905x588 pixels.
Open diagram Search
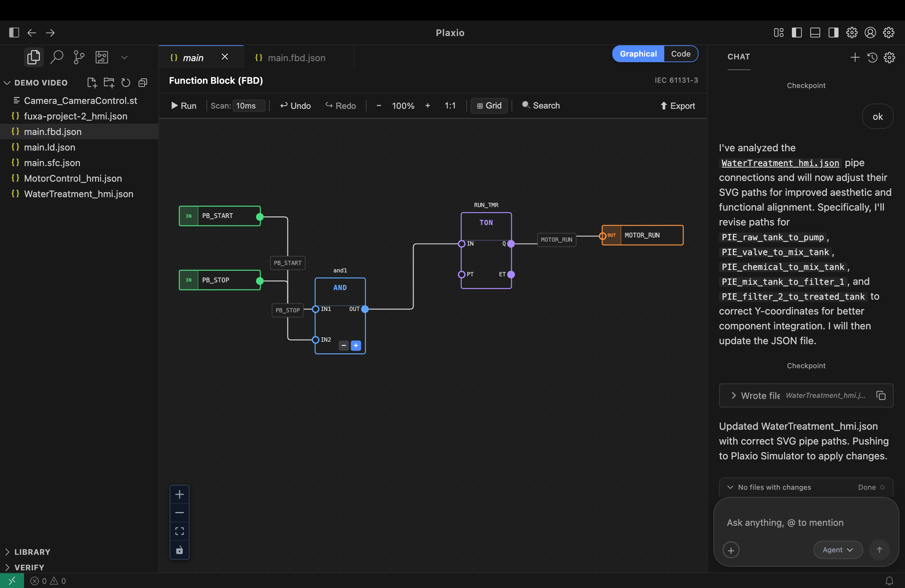[541, 106]
